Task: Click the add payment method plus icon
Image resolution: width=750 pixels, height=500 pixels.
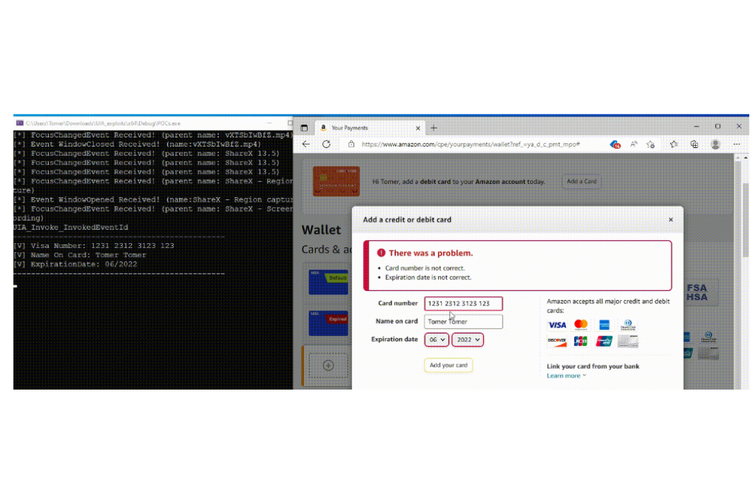Action: 328,366
